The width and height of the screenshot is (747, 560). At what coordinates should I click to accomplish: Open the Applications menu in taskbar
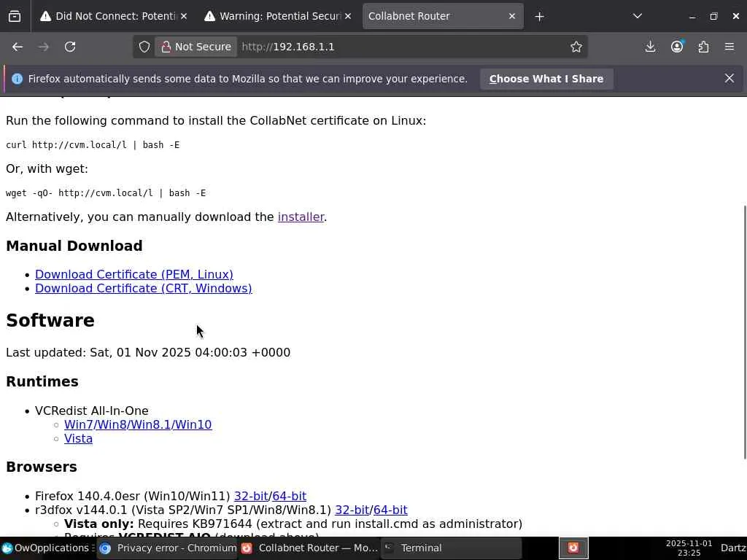(x=47, y=548)
